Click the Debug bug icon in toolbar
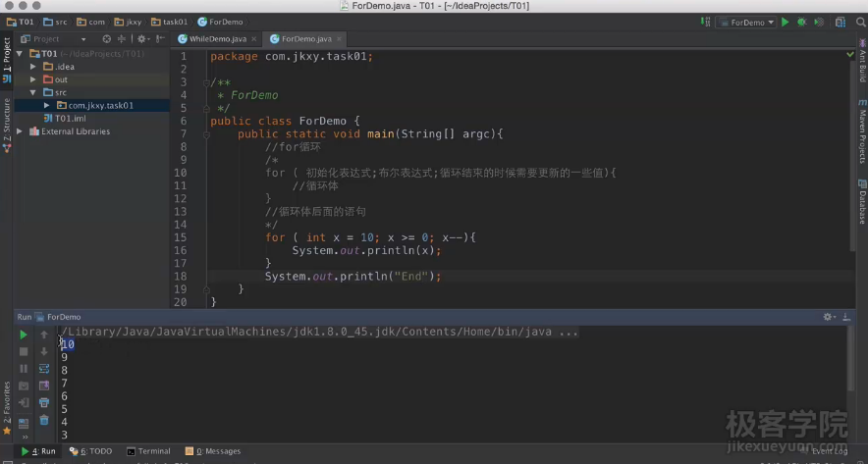868x464 pixels. (801, 22)
